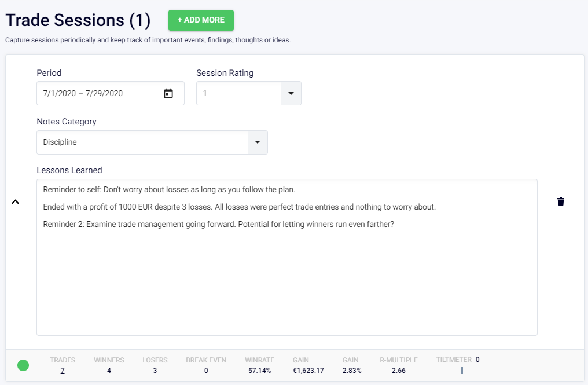Click the WINRATE column label
This screenshot has height=385, width=588.
click(259, 360)
